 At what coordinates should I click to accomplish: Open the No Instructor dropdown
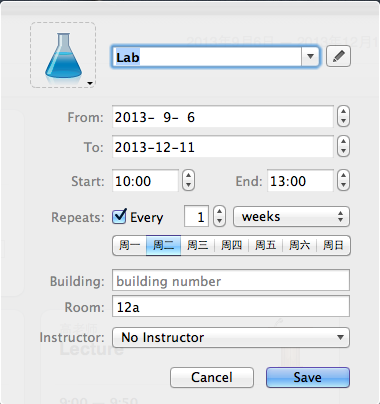click(231, 338)
